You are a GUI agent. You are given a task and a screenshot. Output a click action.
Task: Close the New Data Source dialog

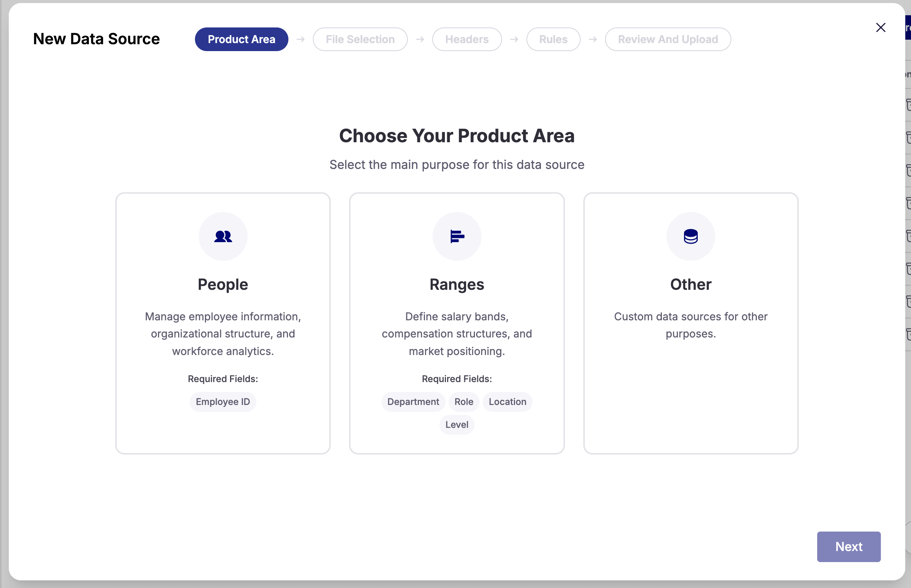click(x=880, y=27)
